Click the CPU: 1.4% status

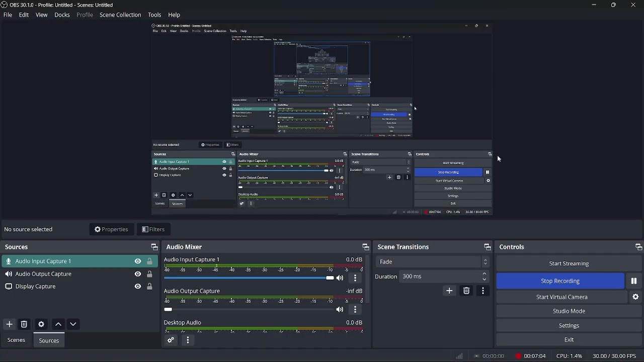click(x=569, y=356)
